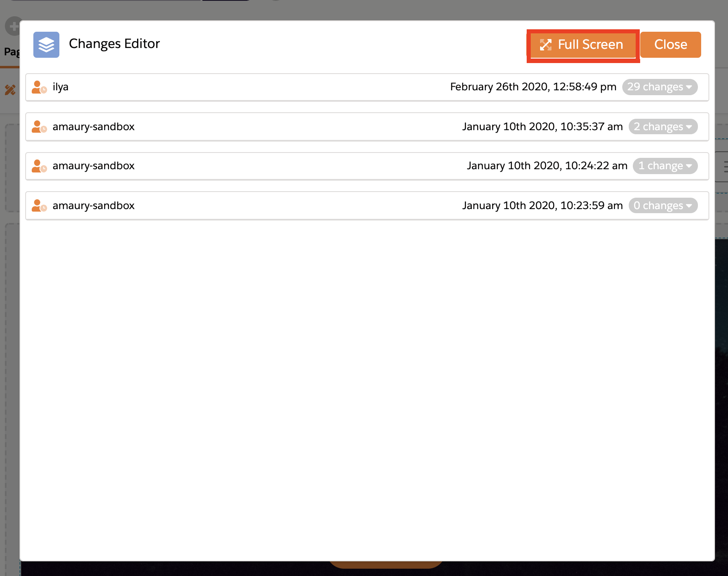This screenshot has width=728, height=576.
Task: Click the Changes Editor title text
Action: point(114,44)
